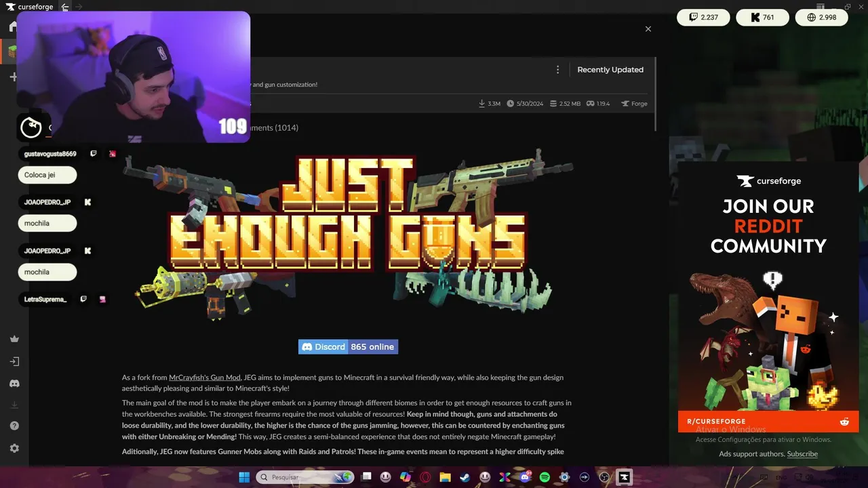Image resolution: width=868 pixels, height=488 pixels.
Task: Open the crown premium icon in sidebar
Action: point(14,339)
